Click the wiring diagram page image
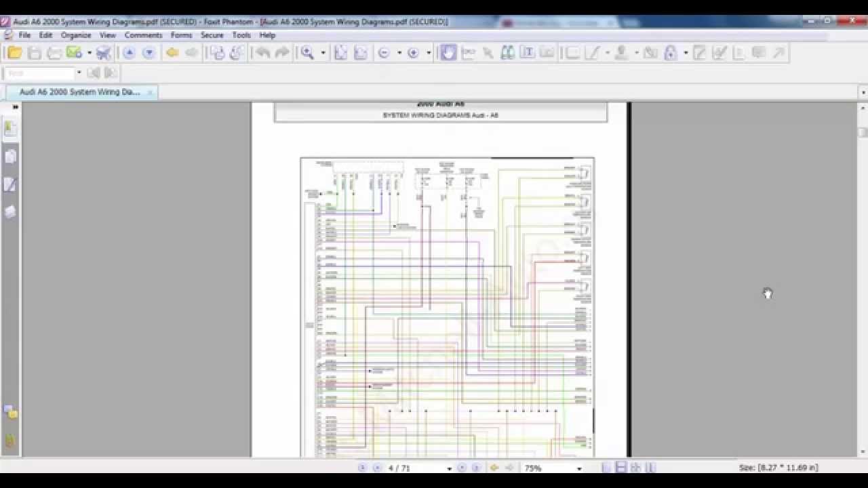 [448, 307]
